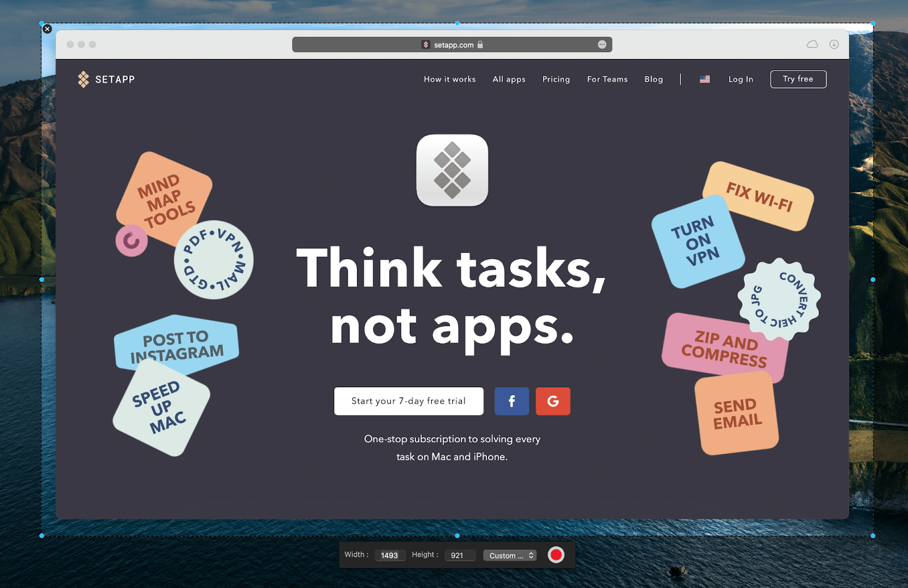Open the Custom size preset dropdown
Image resolution: width=908 pixels, height=588 pixels.
506,555
